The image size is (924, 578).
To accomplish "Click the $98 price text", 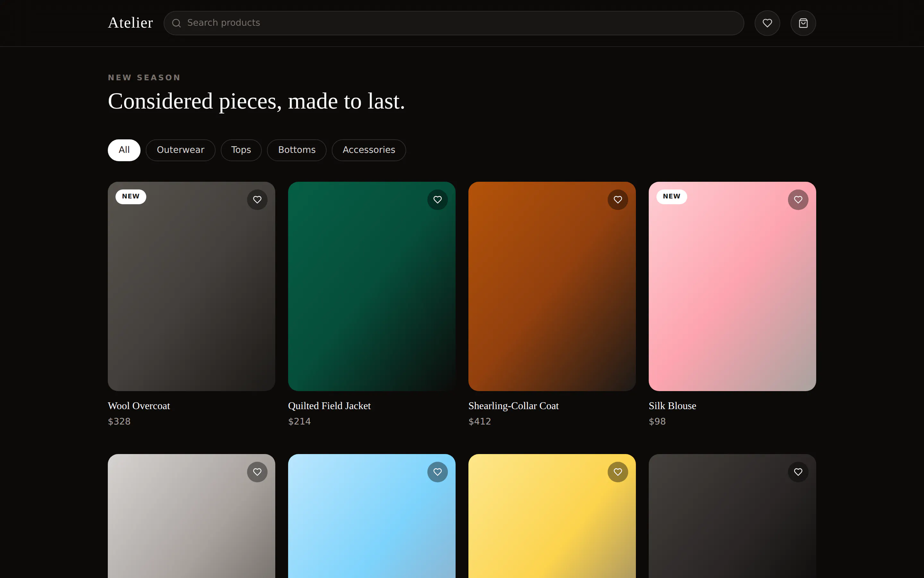I will point(657,421).
